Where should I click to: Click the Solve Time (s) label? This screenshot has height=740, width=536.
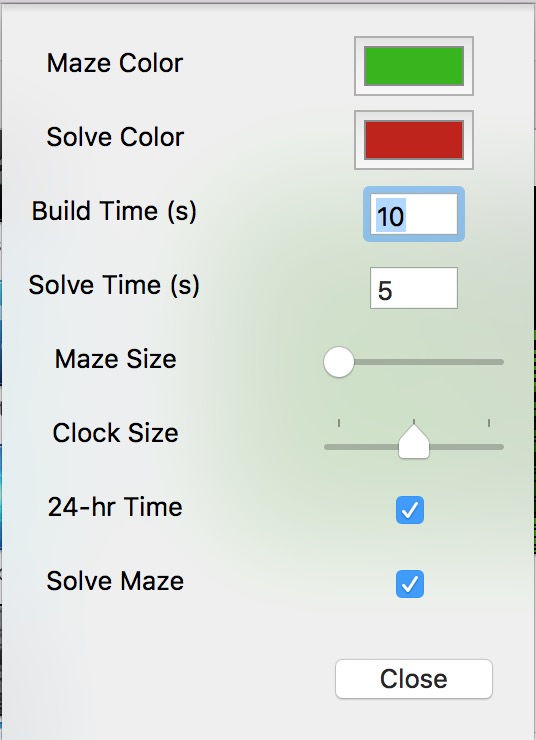click(114, 285)
